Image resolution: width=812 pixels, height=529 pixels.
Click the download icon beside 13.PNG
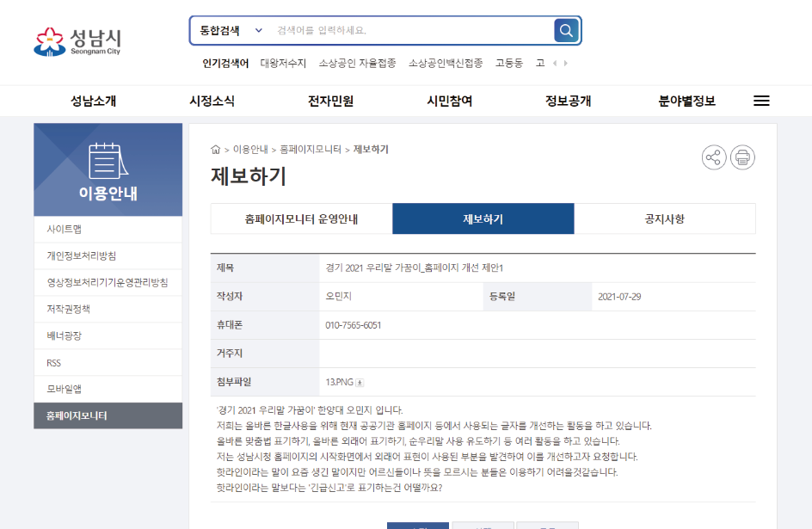click(360, 383)
